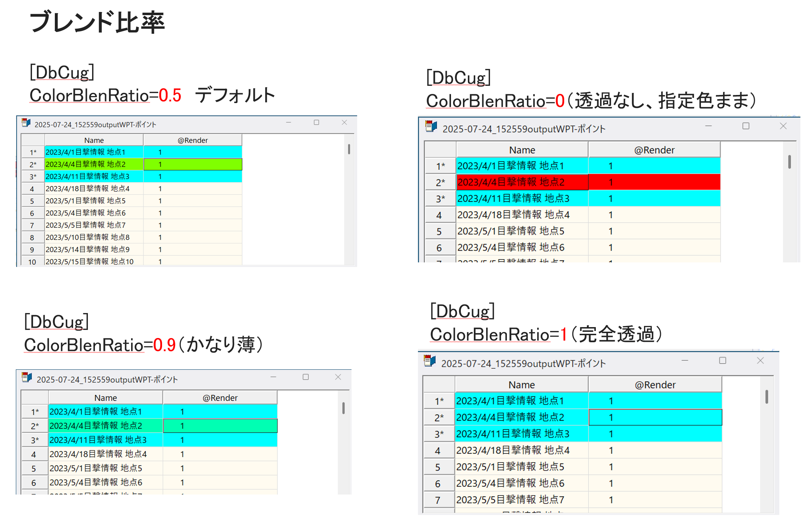Screen dimensions: 812x529
Task: Click scrollbar thumb in ColorBlenRatio=1 window
Action: coord(767,397)
